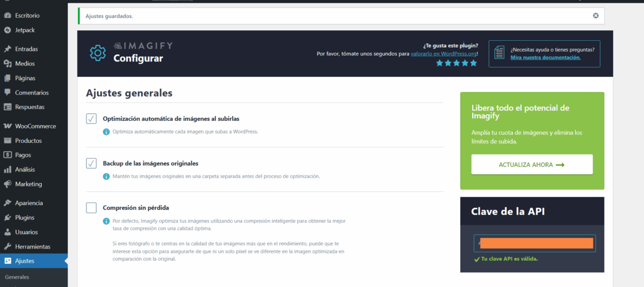Screen dimensions: 644x287
Task: Click valorarlo en WordPress.org link
Action: click(x=444, y=54)
